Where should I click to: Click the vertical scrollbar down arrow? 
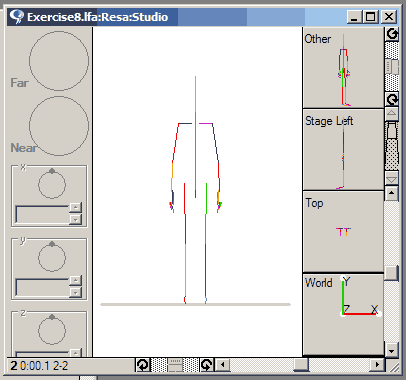pyautogui.click(x=392, y=350)
